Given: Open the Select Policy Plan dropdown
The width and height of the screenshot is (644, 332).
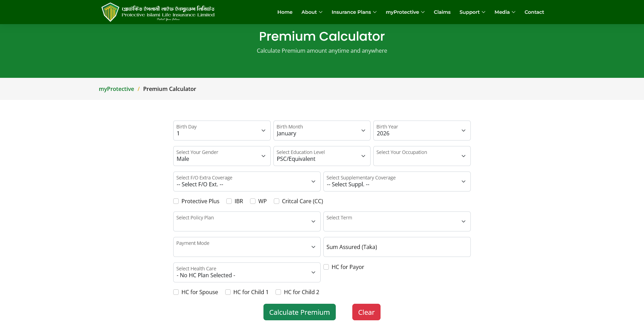Looking at the screenshot, I should tap(247, 221).
